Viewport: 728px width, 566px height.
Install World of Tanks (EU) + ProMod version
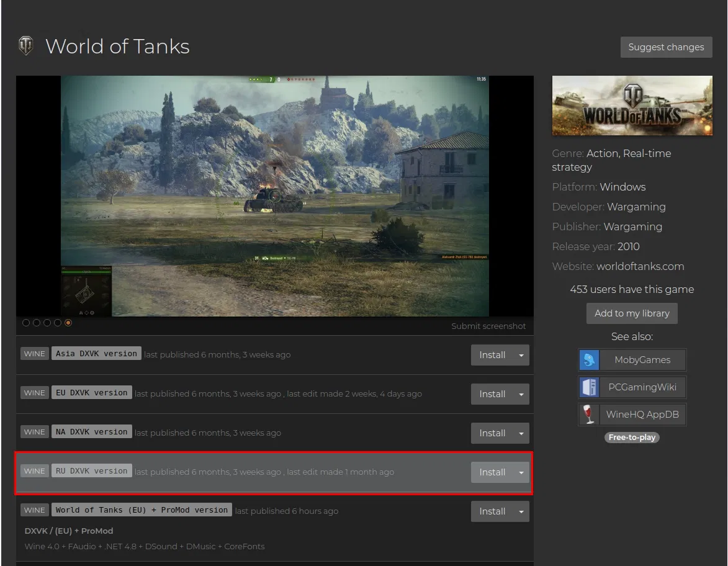coord(492,511)
